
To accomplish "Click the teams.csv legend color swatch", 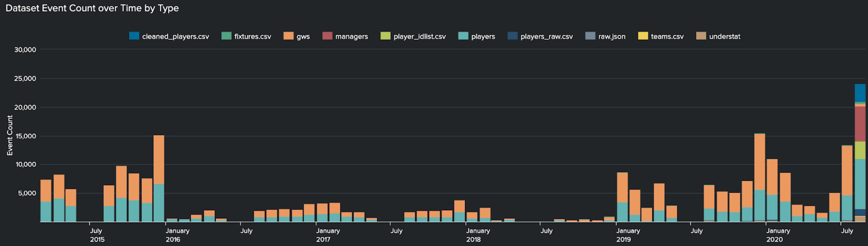I will click(643, 36).
